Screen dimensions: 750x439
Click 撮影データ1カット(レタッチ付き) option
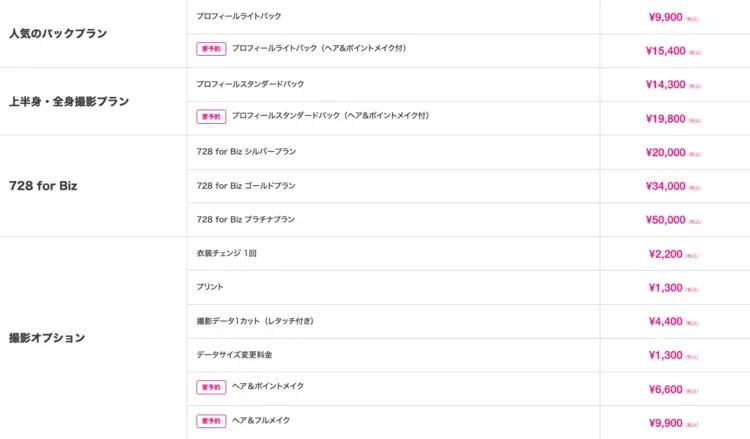click(255, 321)
